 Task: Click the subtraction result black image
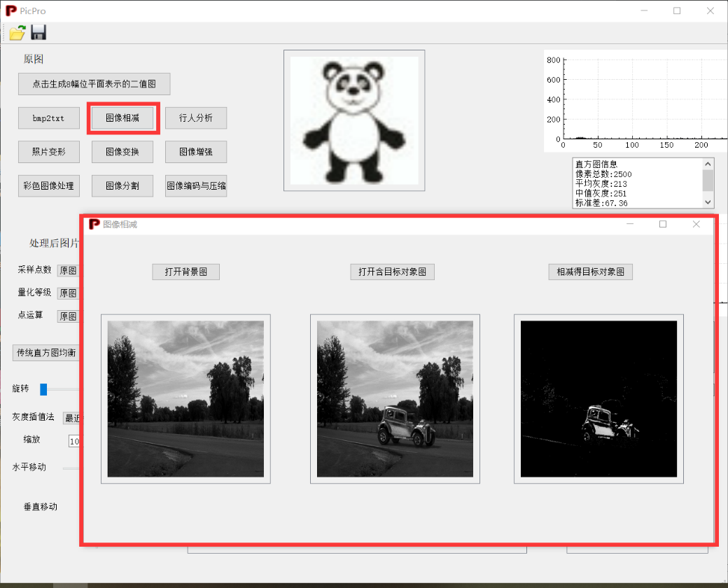599,399
